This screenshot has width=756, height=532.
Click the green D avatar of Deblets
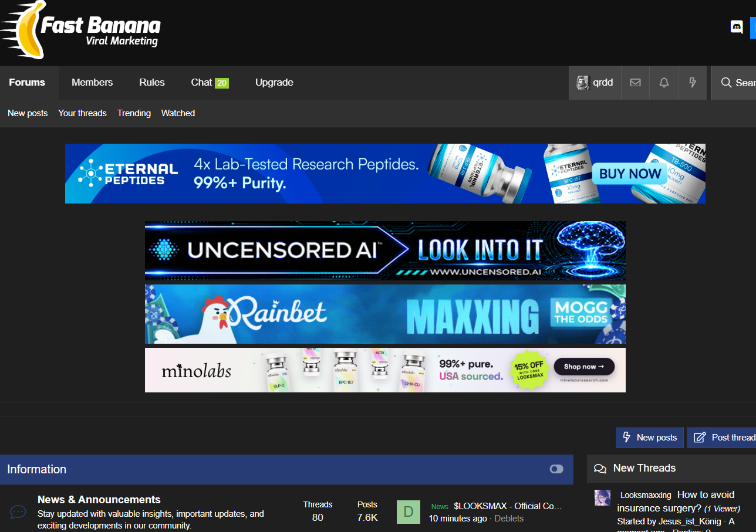pos(409,512)
